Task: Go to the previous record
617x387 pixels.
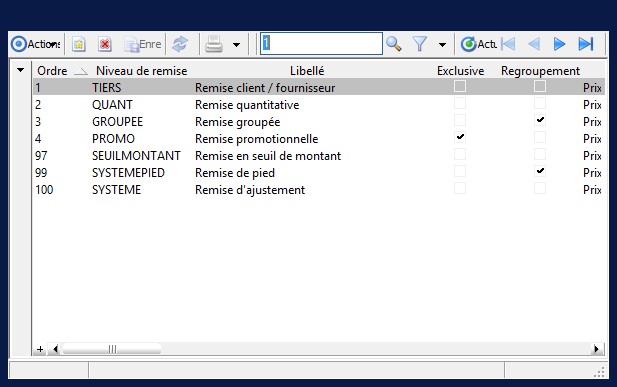Action: [x=534, y=44]
